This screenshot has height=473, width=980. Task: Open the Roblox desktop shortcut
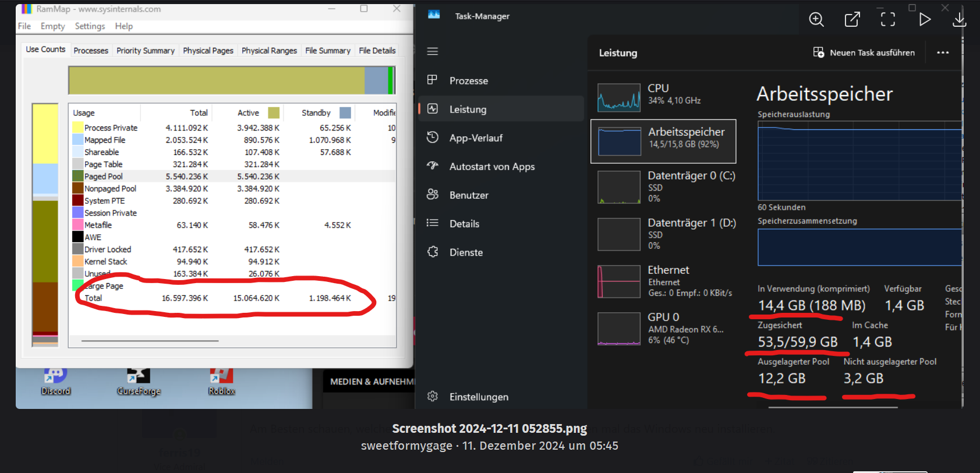click(221, 382)
